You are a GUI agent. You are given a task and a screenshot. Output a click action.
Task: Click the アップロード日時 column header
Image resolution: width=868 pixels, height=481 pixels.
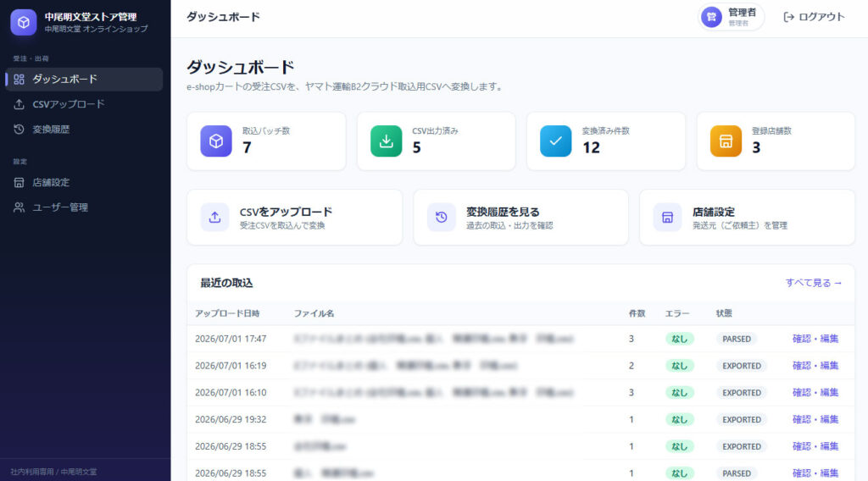tap(227, 313)
